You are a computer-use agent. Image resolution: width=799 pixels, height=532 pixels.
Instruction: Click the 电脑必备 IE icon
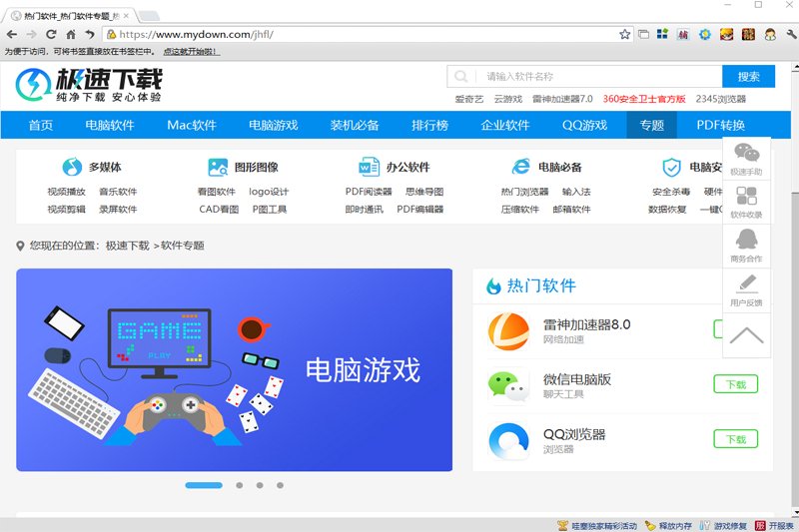pos(520,167)
